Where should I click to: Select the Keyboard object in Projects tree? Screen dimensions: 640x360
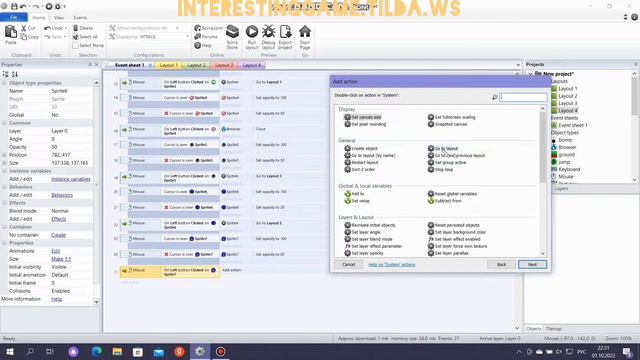pos(569,169)
